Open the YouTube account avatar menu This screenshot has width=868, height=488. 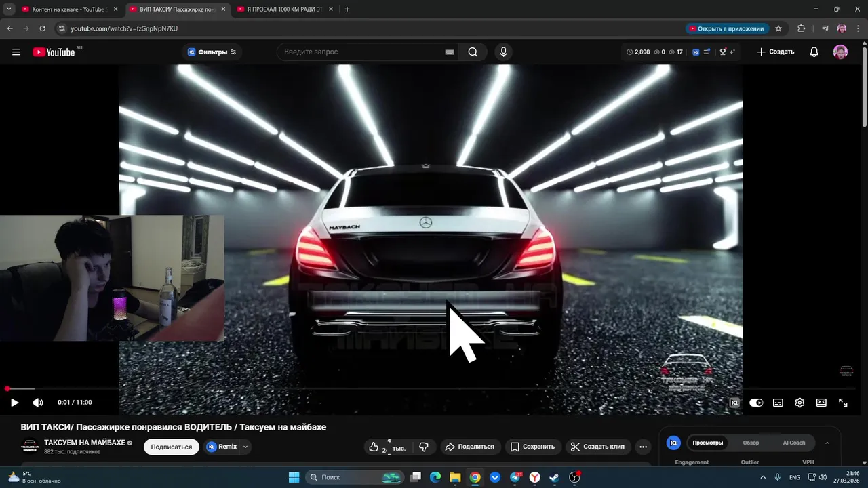840,52
